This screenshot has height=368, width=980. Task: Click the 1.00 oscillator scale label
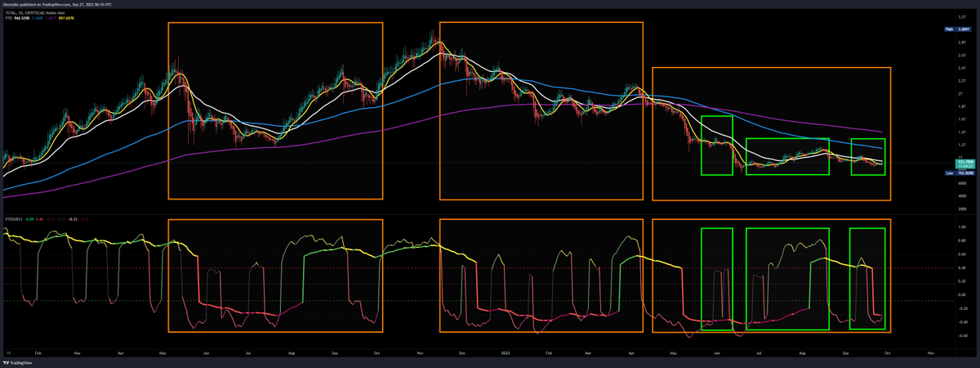click(964, 227)
